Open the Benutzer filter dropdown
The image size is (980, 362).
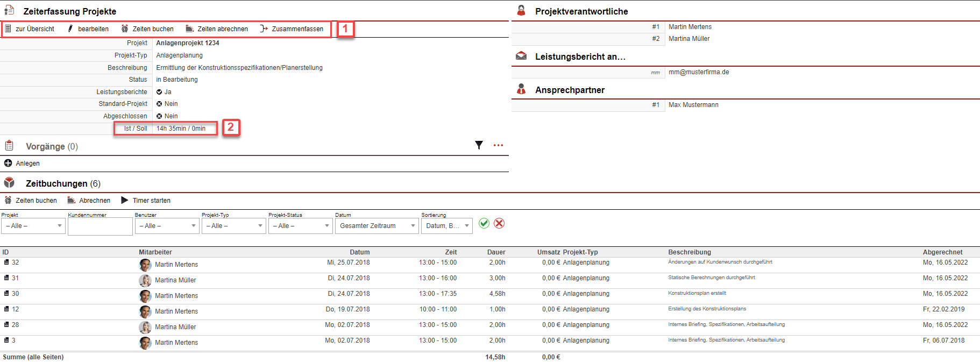click(167, 226)
